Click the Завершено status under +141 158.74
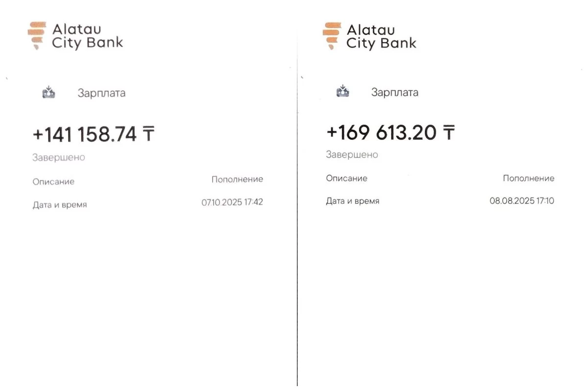Image resolution: width=588 pixels, height=392 pixels. [x=58, y=158]
